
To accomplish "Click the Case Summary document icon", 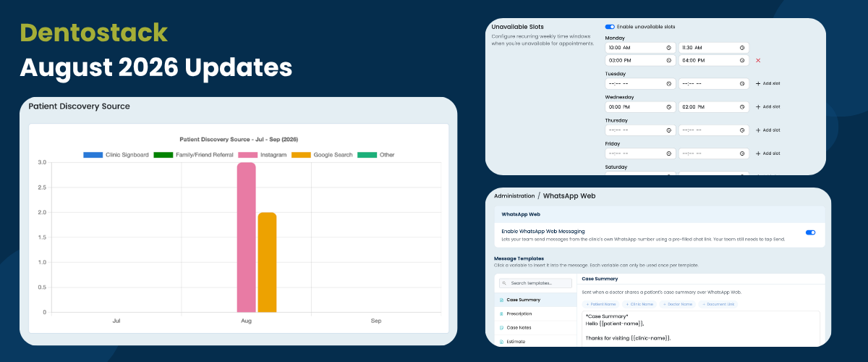I will 501,300.
